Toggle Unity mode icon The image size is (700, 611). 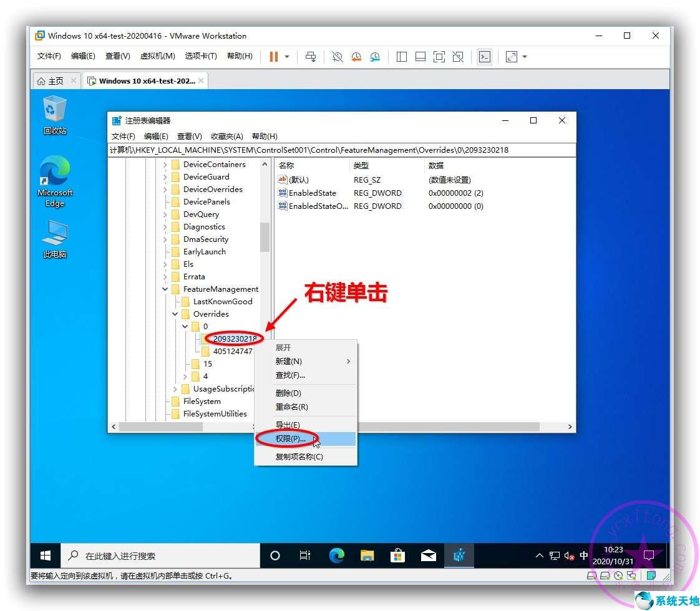tap(457, 57)
